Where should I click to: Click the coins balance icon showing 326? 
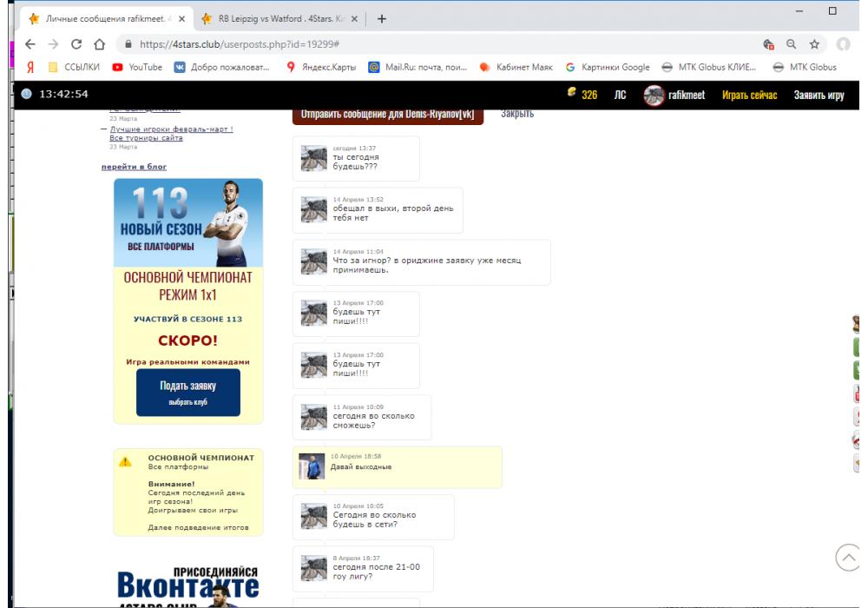click(x=571, y=93)
